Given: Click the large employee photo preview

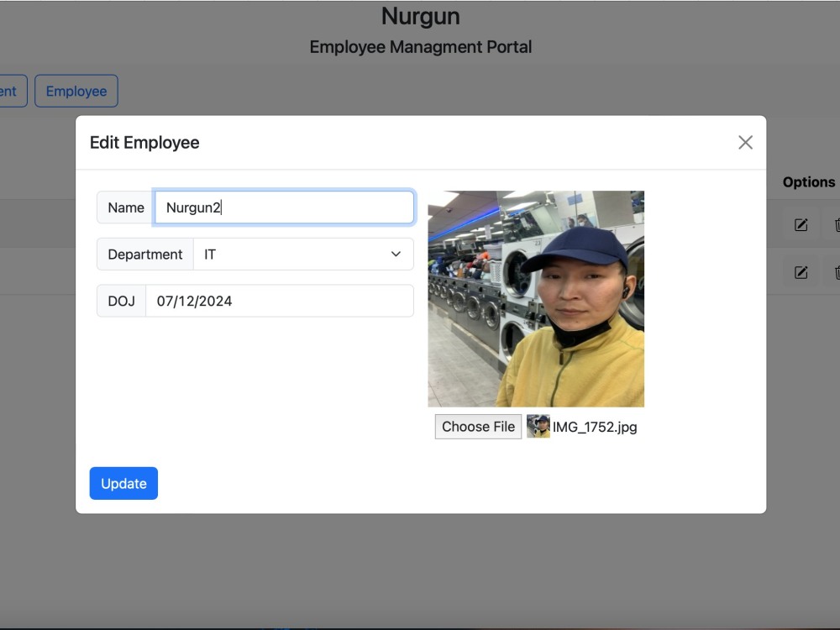Looking at the screenshot, I should (x=536, y=299).
